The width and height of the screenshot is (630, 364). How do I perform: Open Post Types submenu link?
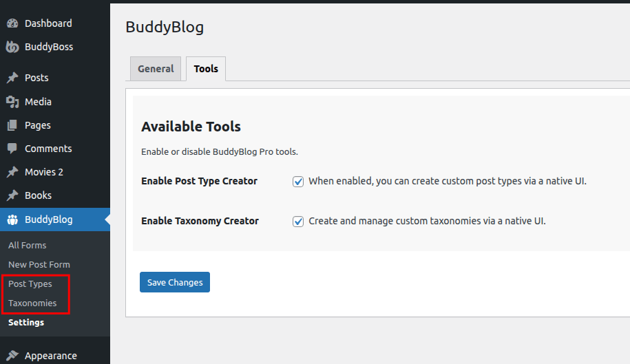(x=30, y=283)
